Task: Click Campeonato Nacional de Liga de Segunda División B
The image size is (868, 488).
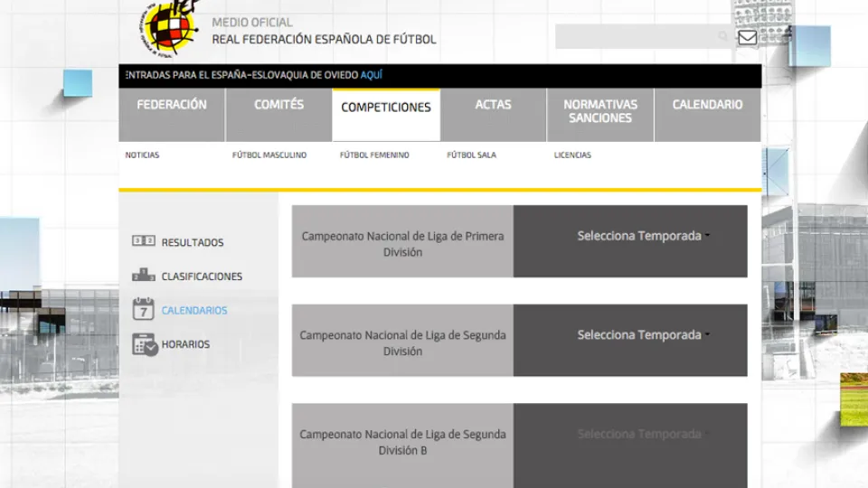Action: 402,442
